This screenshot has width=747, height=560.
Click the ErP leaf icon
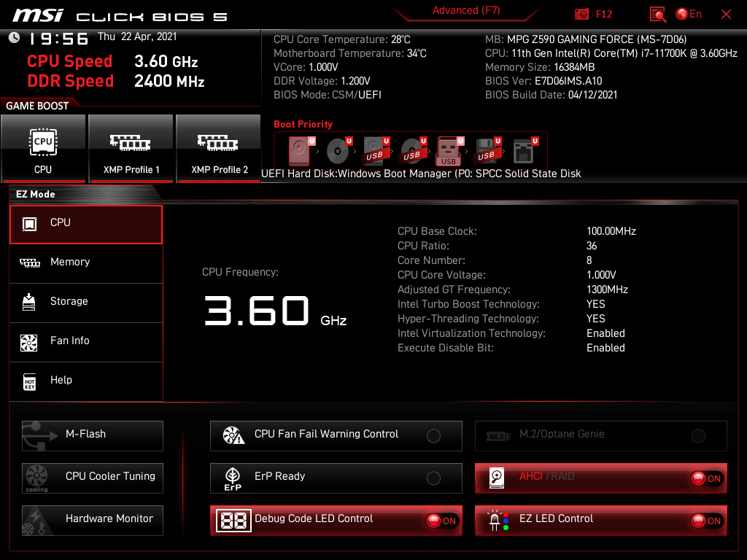click(233, 478)
